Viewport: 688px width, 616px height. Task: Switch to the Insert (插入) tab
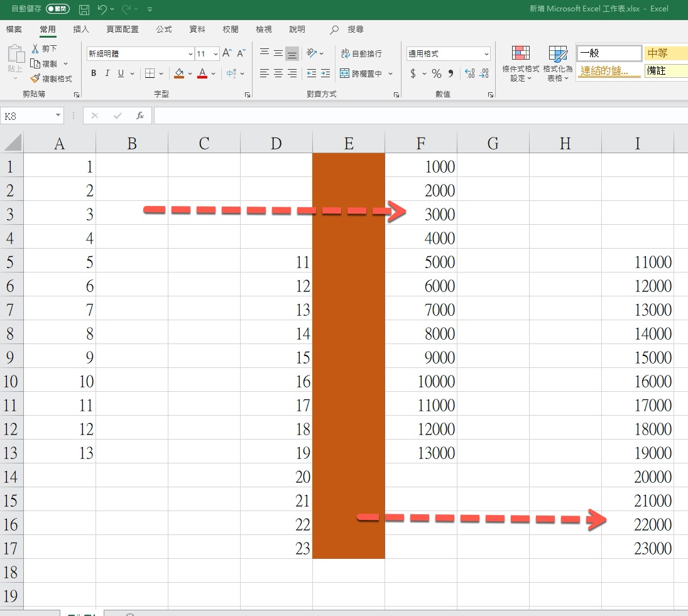point(81,30)
